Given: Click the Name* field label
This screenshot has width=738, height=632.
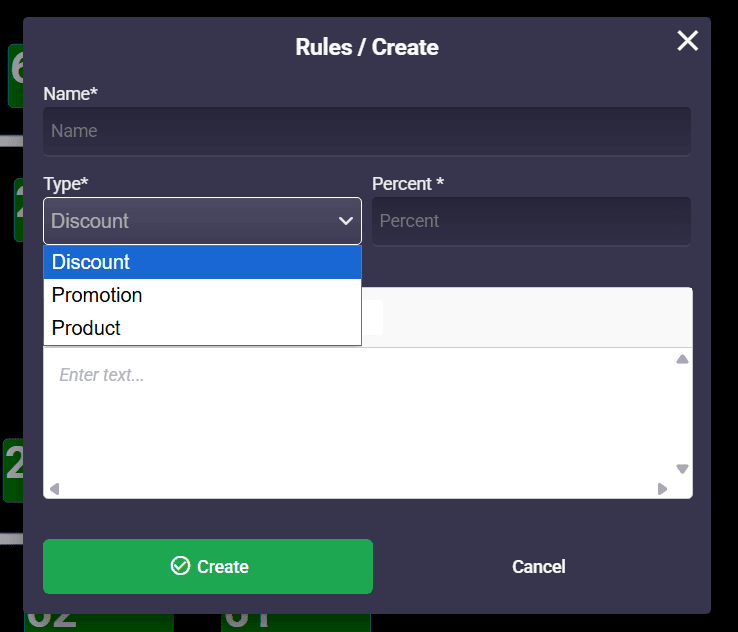Looking at the screenshot, I should coord(70,94).
